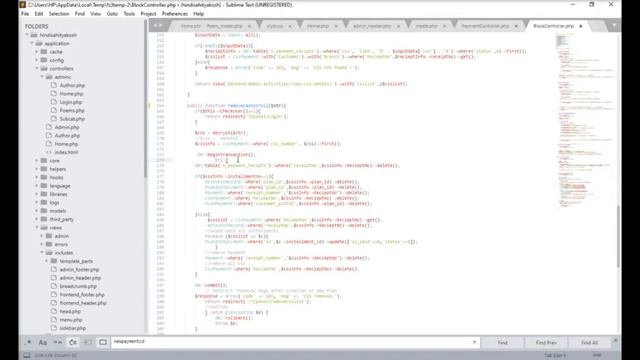640x360 pixels.
Task: Open the File menu
Action: [25, 14]
